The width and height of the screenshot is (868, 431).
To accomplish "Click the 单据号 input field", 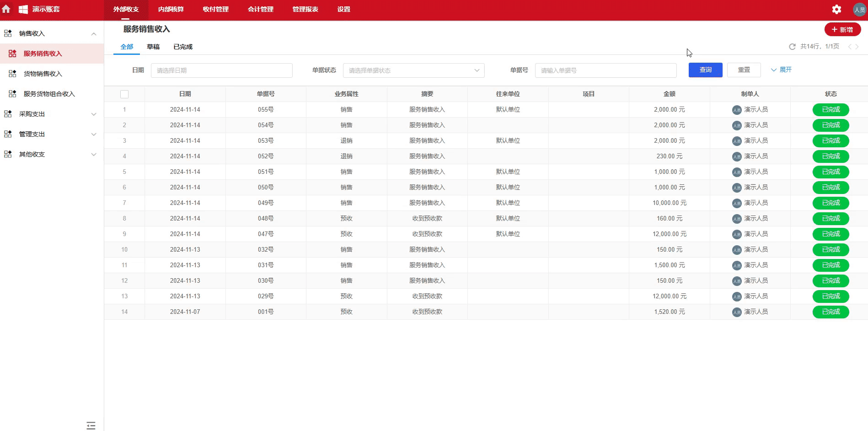I will [x=605, y=70].
